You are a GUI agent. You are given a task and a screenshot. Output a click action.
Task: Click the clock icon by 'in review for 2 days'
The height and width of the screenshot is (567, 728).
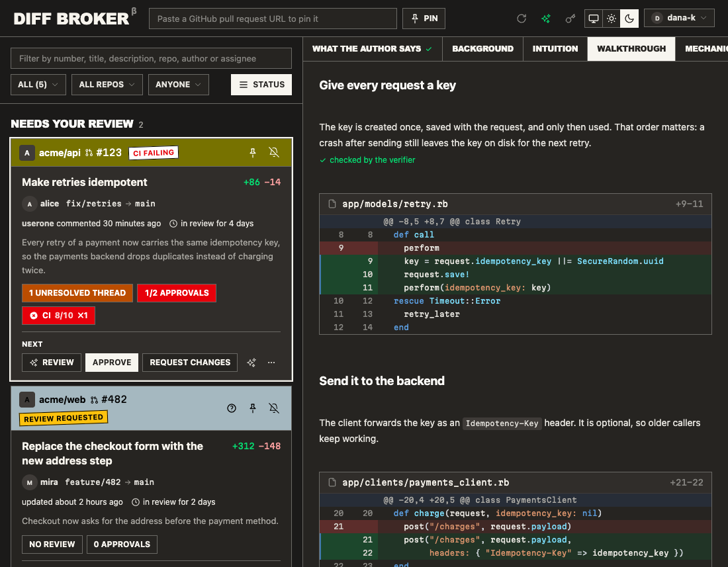pos(136,502)
